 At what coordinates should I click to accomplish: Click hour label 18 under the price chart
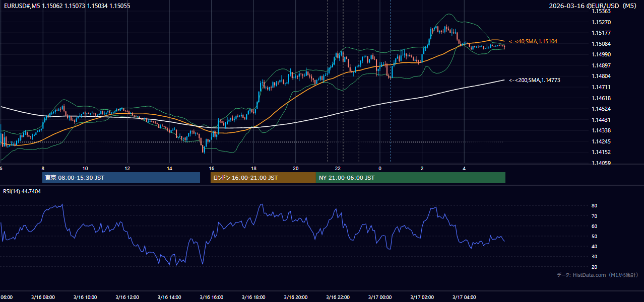[x=254, y=169]
